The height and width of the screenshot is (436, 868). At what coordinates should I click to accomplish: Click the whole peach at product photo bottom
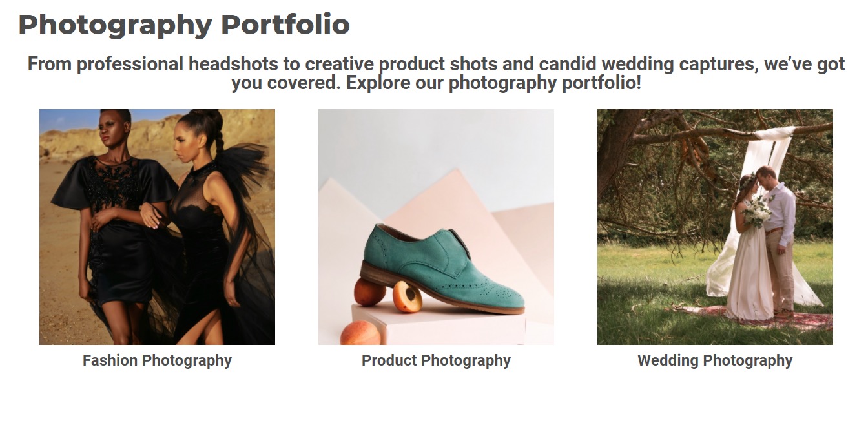click(x=360, y=333)
